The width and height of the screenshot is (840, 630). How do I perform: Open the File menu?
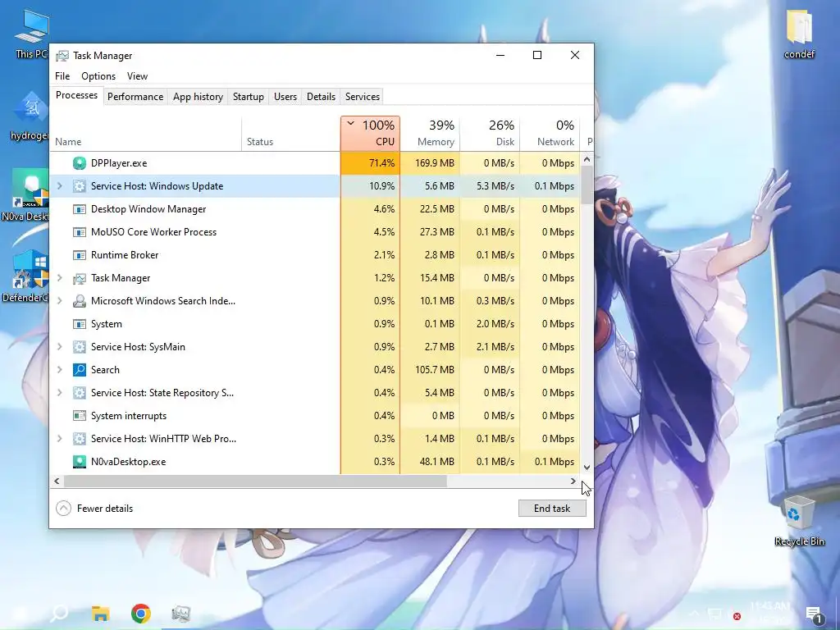[x=62, y=76]
